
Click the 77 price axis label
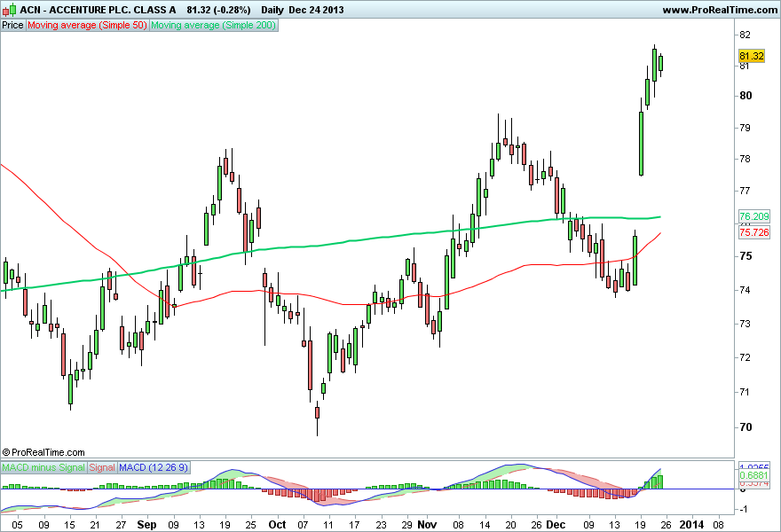click(x=745, y=191)
